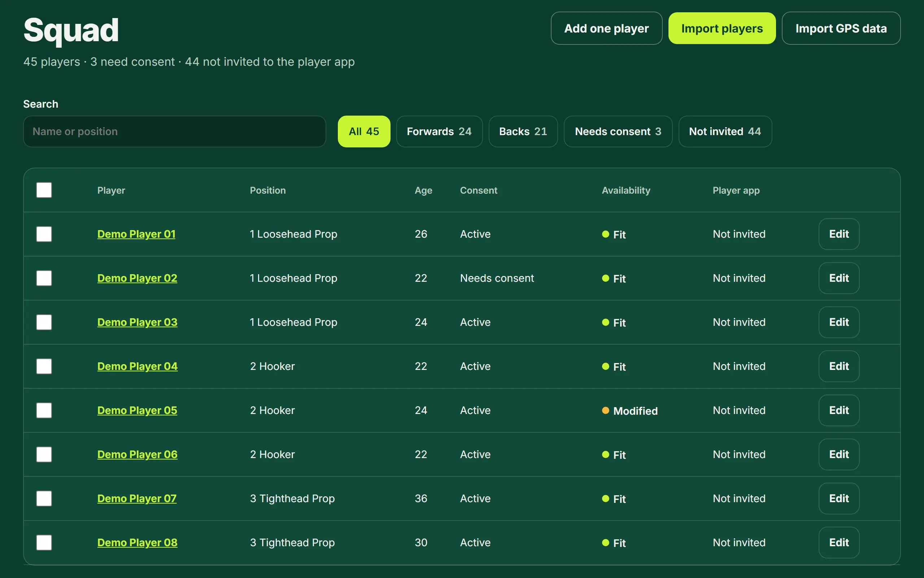
Task: Check the box for Demo Player 07
Action: click(44, 499)
